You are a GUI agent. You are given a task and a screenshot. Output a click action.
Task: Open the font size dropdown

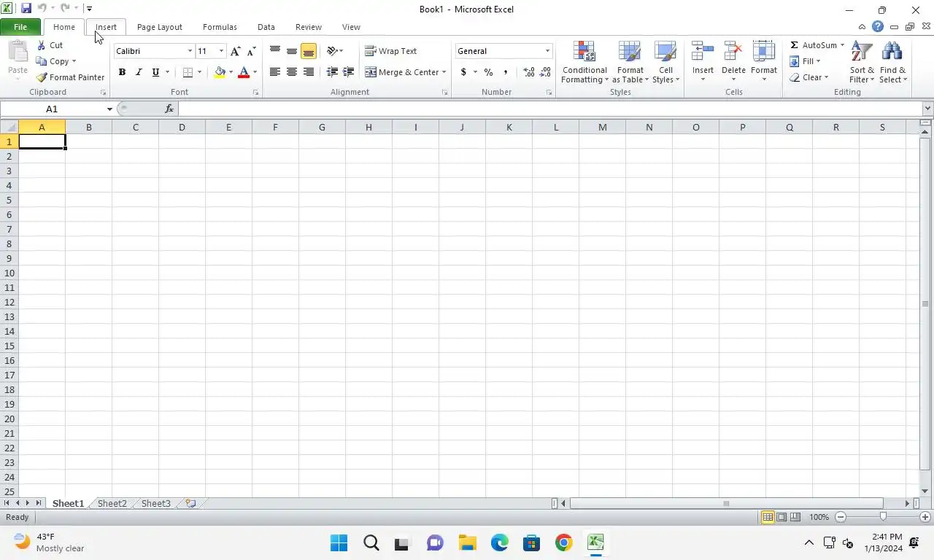click(x=221, y=51)
